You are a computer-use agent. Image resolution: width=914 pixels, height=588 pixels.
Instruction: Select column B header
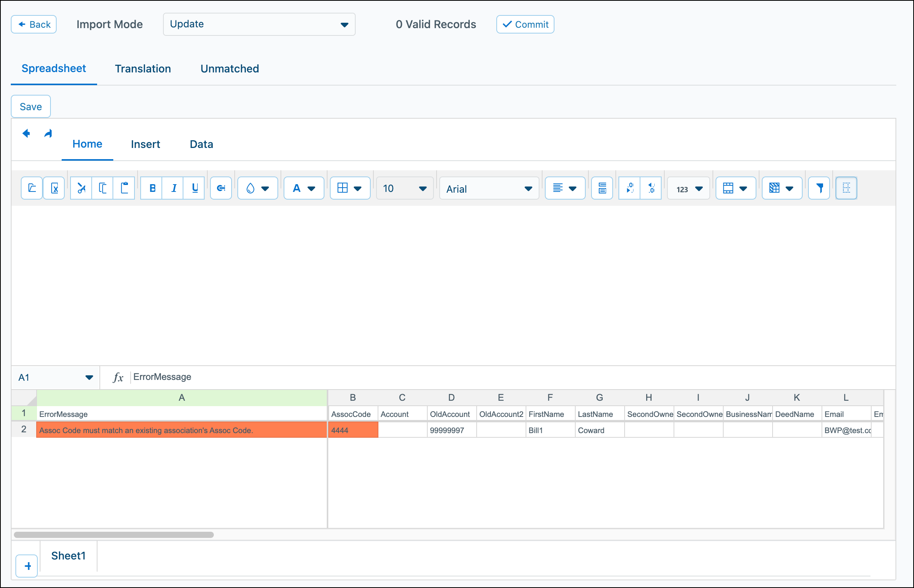(353, 398)
